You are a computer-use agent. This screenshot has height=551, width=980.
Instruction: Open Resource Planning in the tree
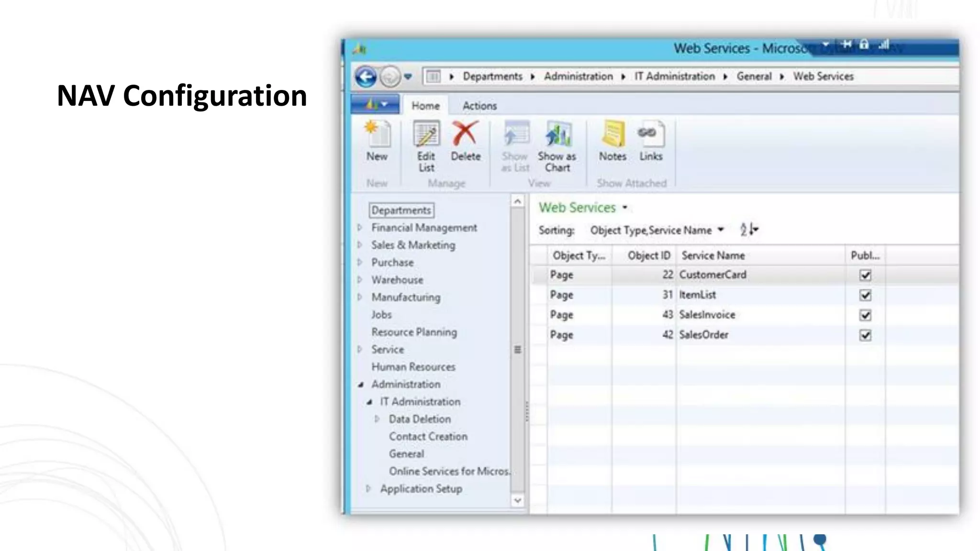tap(414, 332)
